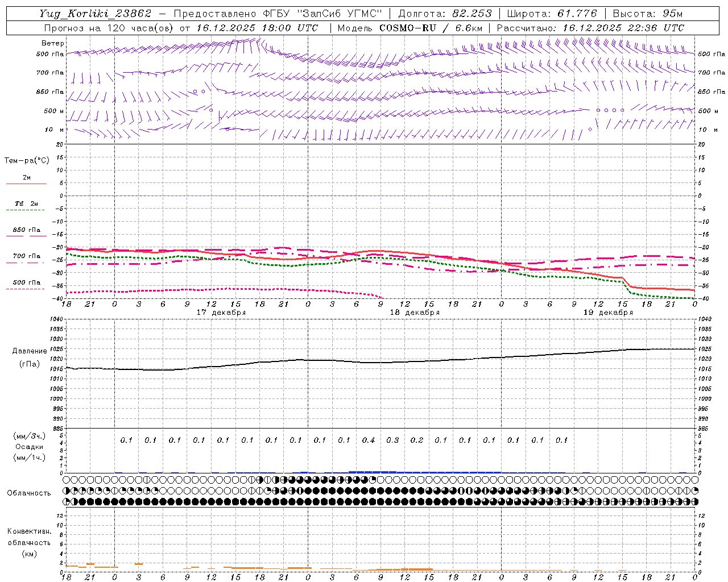Click the 'Ветер' wind panel label
This screenshot has width=728, height=582.
coord(53,43)
